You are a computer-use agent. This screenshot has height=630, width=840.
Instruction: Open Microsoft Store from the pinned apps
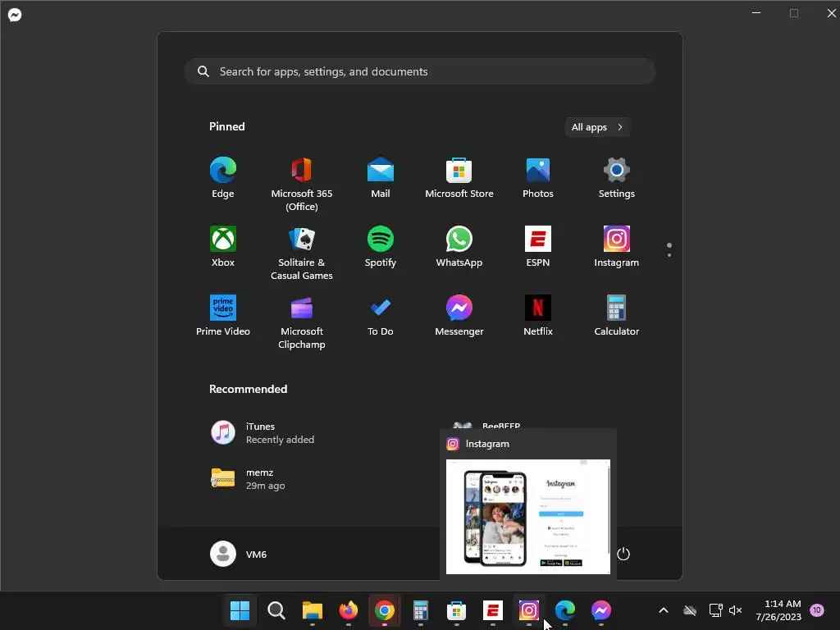coord(459,178)
